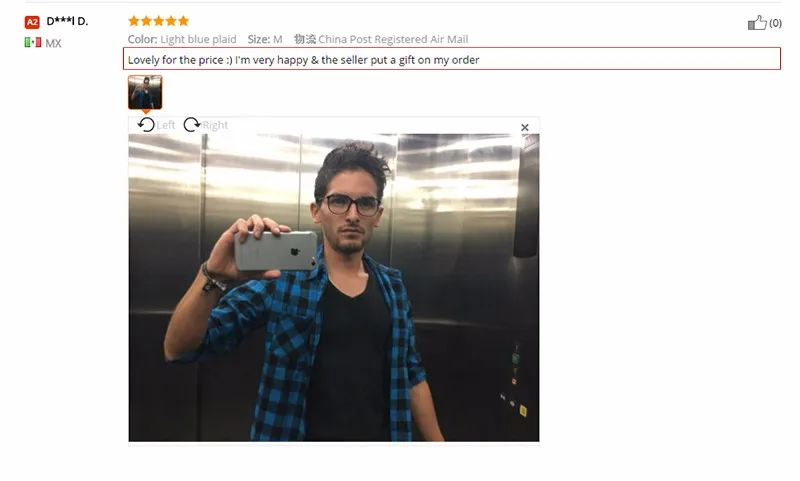The width and height of the screenshot is (800, 481).
Task: Click the 'Light blue plaid' color text
Action: pos(198,39)
